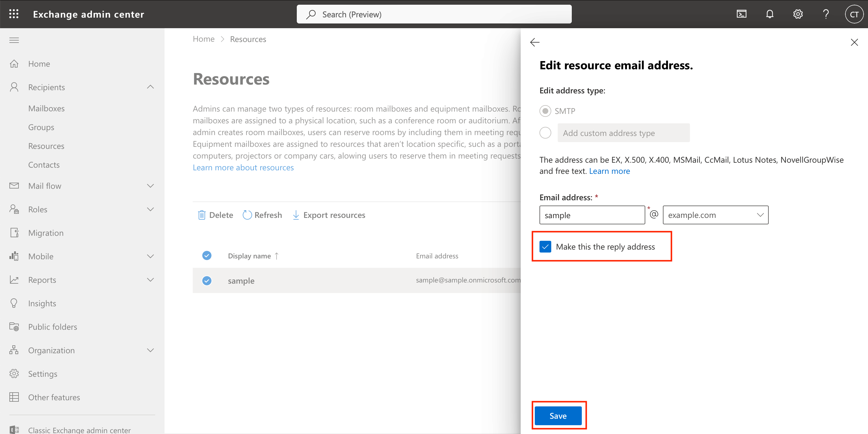Collapse the Recipients section
868x434 pixels.
tap(150, 87)
